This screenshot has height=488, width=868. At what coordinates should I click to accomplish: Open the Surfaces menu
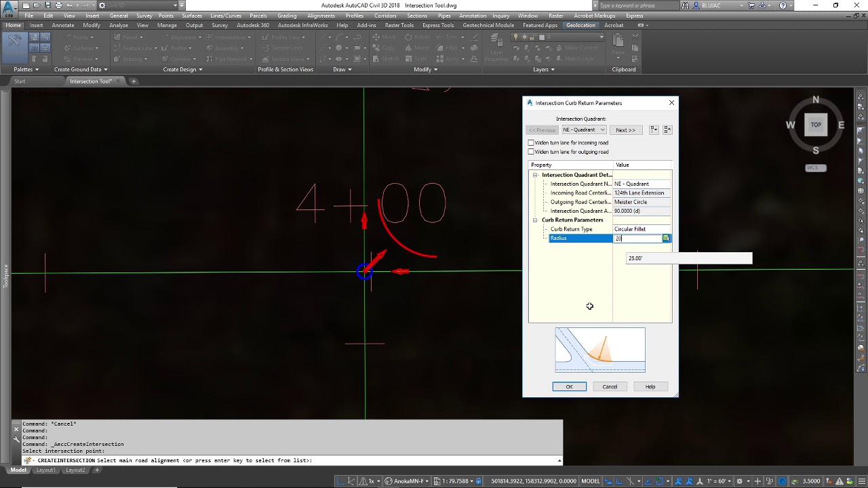192,16
